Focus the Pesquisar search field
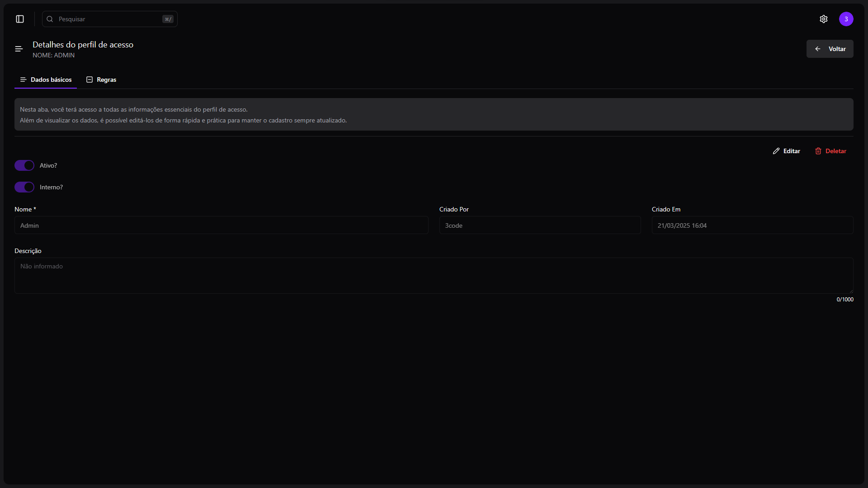The height and width of the screenshot is (488, 868). (x=108, y=19)
